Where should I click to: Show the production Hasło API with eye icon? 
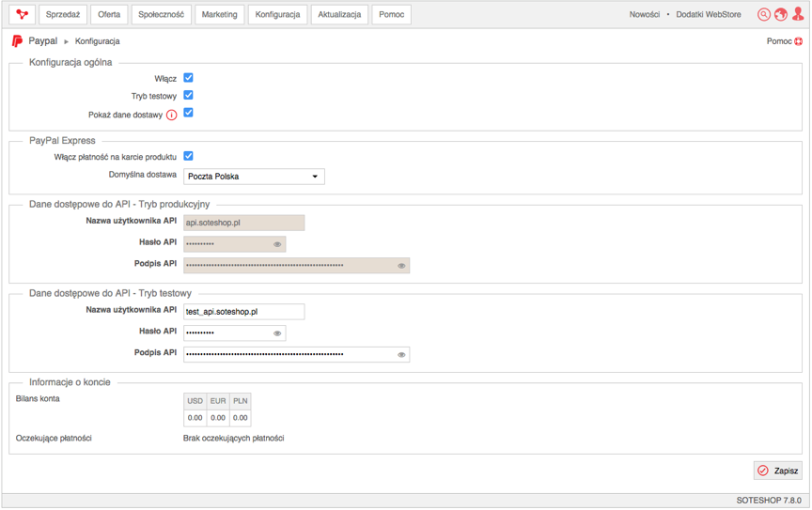pyautogui.click(x=277, y=244)
